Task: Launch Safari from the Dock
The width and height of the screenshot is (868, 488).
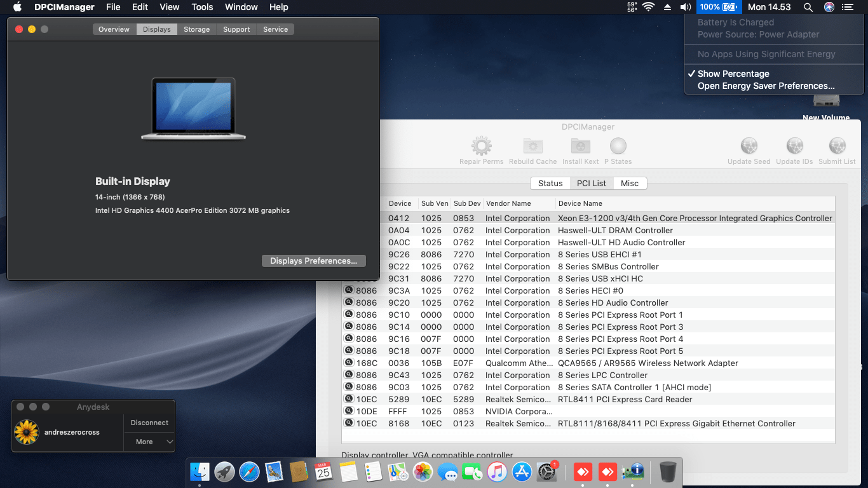Action: [249, 471]
